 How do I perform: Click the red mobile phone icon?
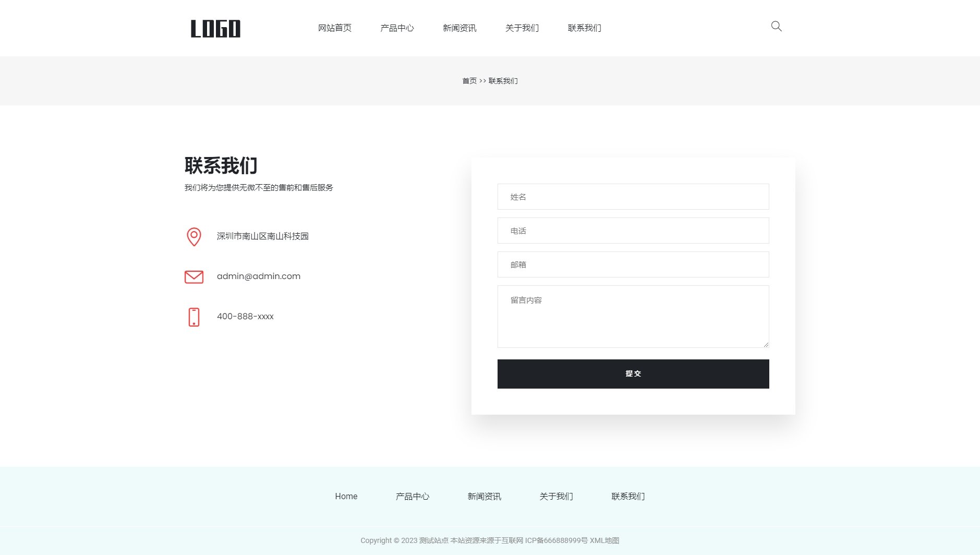tap(194, 317)
